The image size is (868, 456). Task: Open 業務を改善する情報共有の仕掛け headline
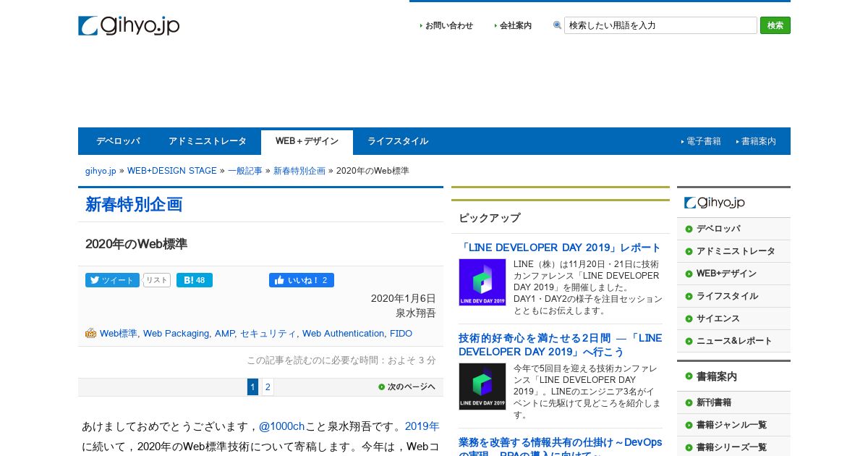(560, 448)
